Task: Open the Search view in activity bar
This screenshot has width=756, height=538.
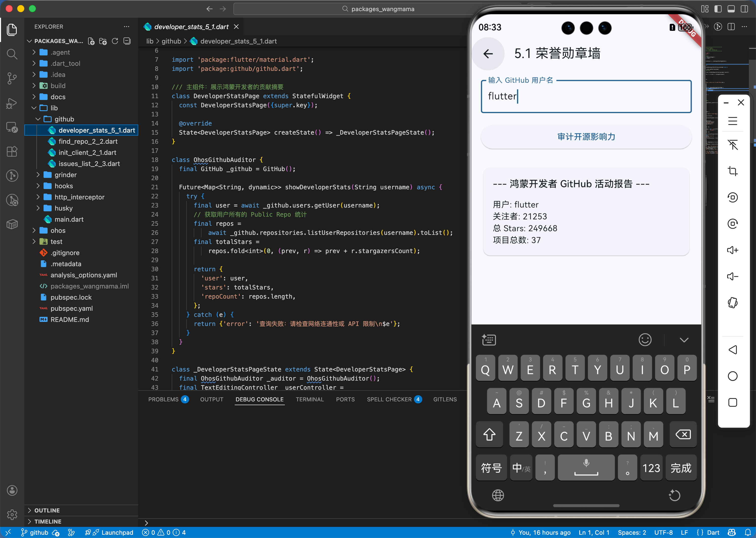Action: point(12,54)
